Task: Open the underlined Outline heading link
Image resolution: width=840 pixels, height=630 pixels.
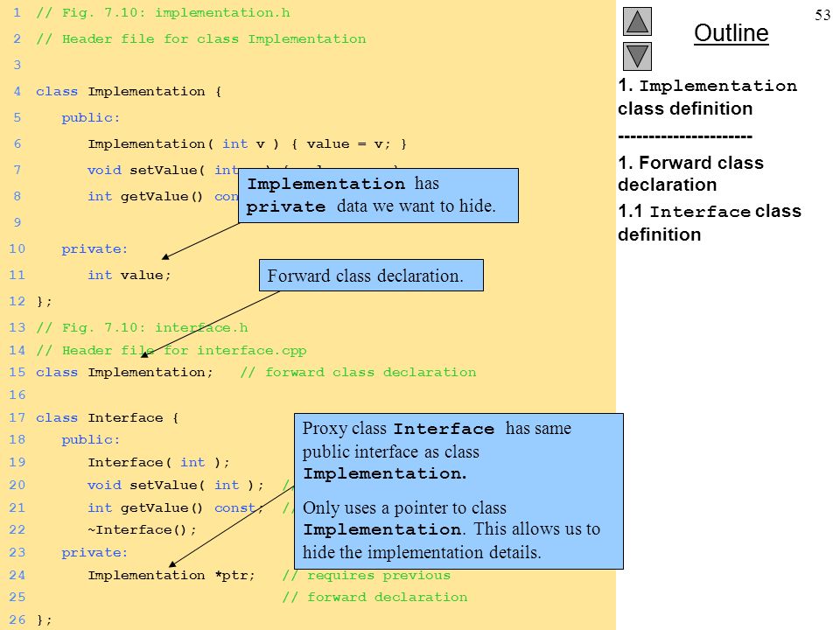Action: (x=731, y=33)
